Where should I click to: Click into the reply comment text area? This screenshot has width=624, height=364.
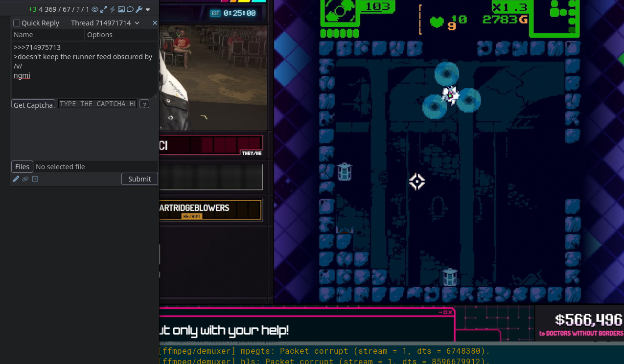85,69
